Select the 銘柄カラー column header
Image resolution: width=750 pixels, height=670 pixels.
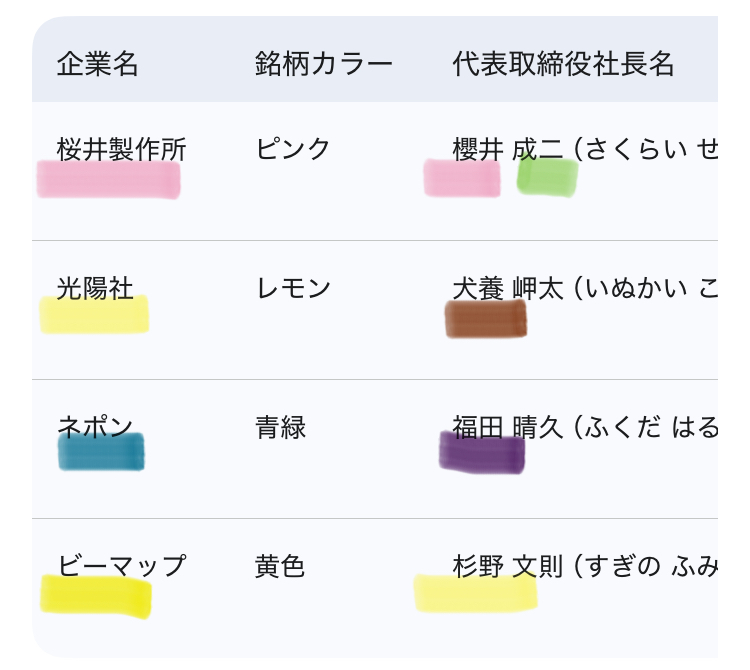[x=323, y=65]
